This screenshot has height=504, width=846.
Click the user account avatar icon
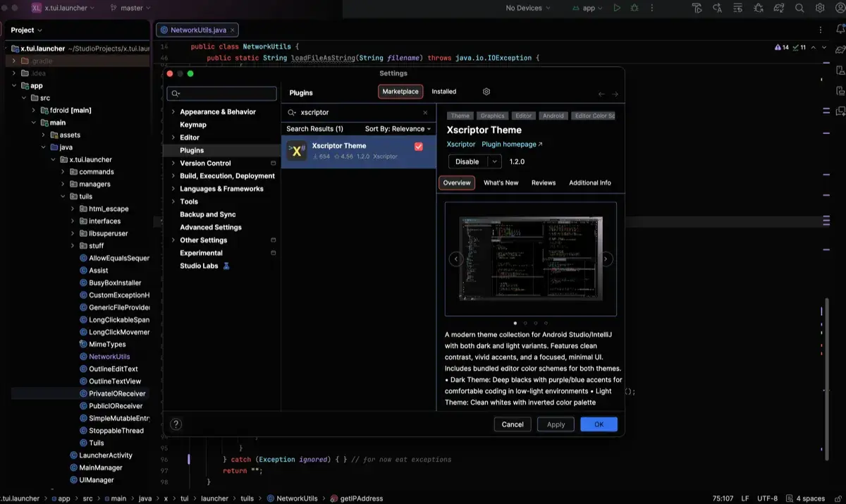pos(839,8)
